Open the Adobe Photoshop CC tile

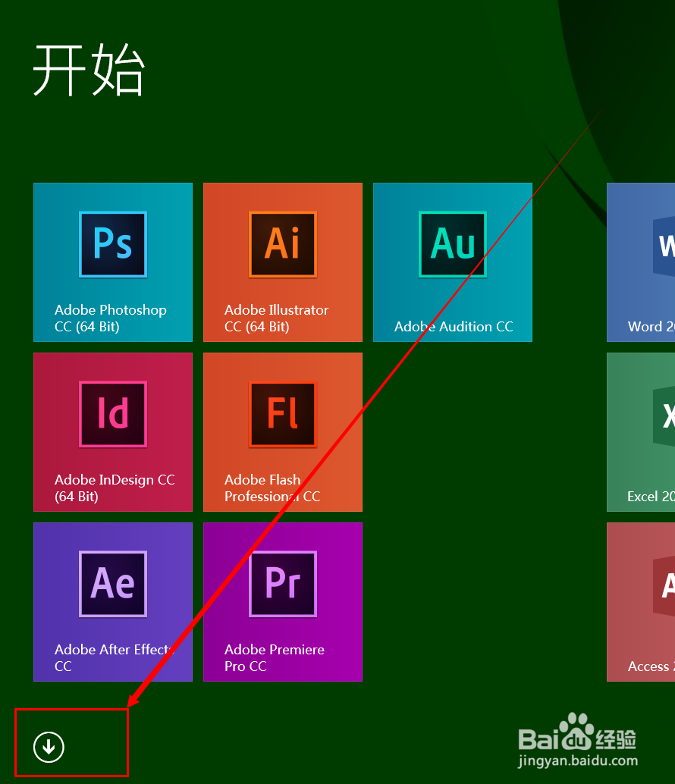pos(113,262)
